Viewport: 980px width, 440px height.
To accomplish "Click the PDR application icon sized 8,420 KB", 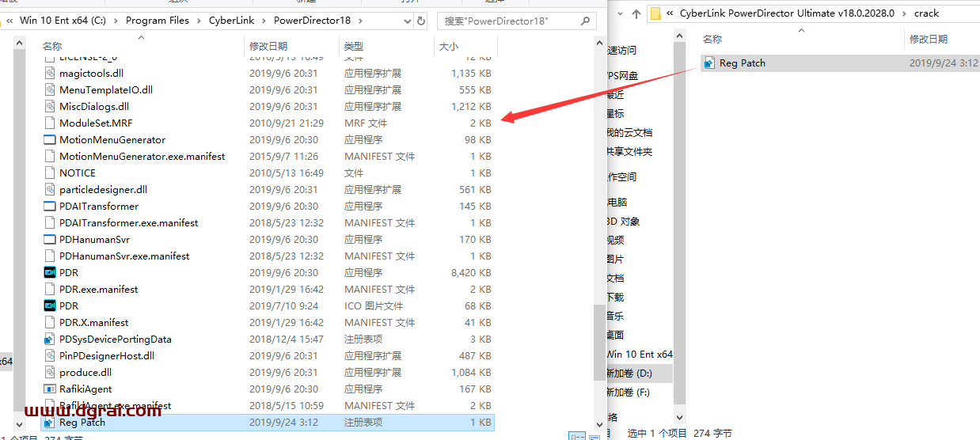I will [50, 272].
